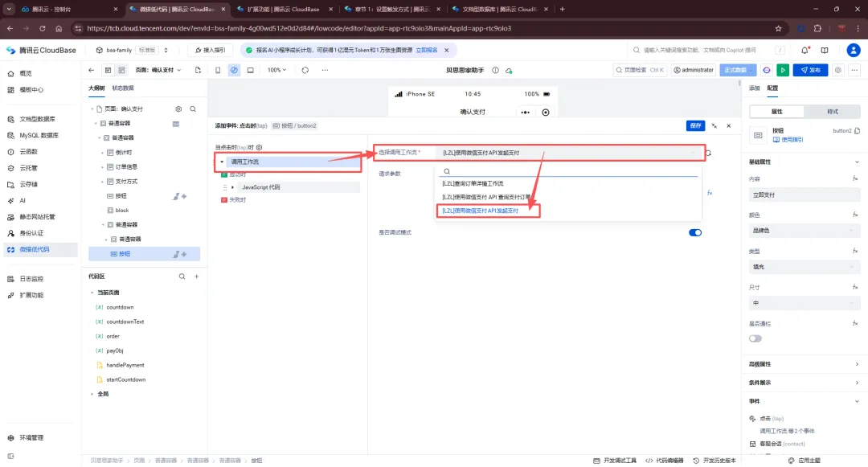Open 静态网站托管 in the sidebar
The height and width of the screenshot is (467, 868).
point(37,217)
